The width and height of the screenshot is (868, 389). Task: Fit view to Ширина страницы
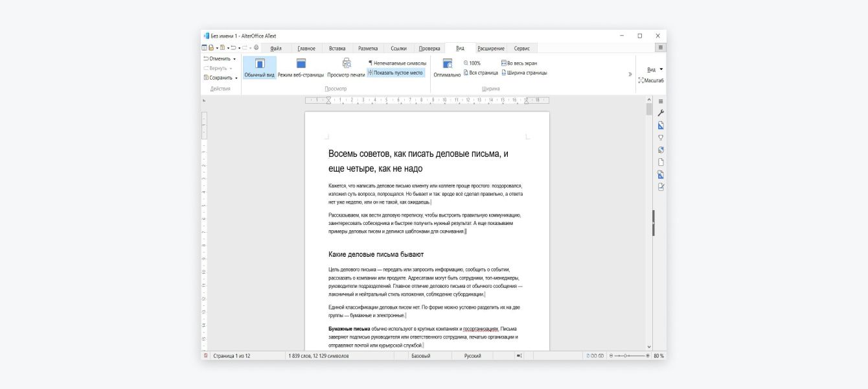[x=523, y=73]
